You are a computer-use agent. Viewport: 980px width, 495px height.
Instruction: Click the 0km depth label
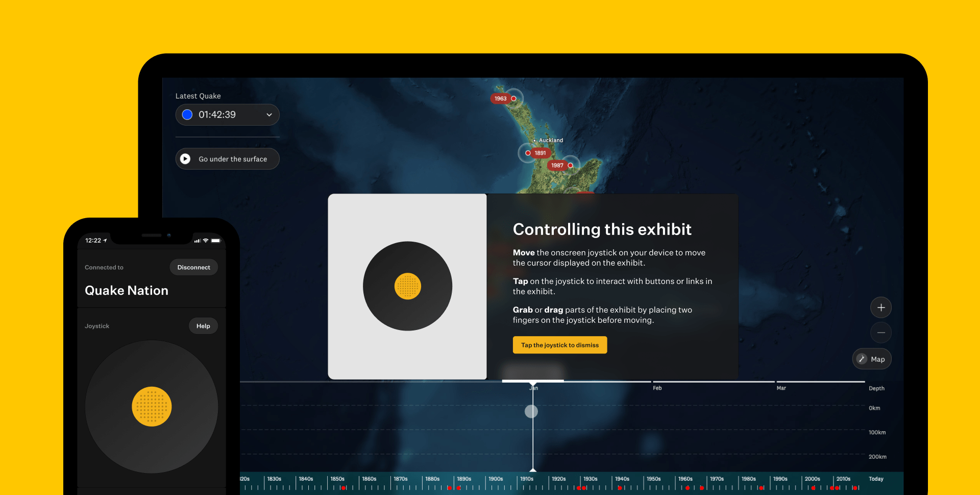click(x=874, y=408)
